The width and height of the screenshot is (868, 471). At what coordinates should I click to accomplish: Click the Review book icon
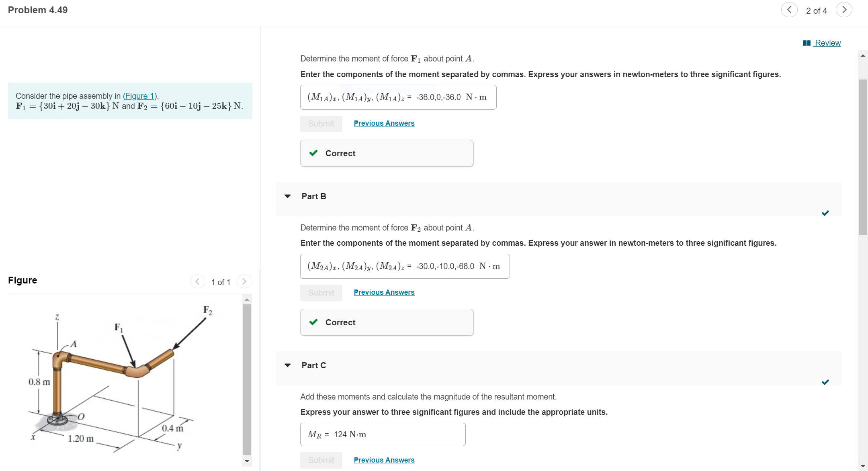tap(806, 43)
